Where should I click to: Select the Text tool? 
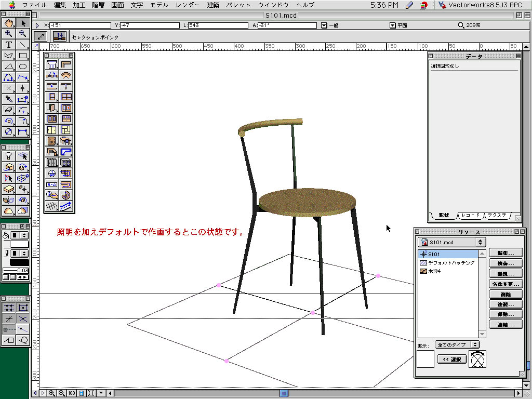coord(9,45)
